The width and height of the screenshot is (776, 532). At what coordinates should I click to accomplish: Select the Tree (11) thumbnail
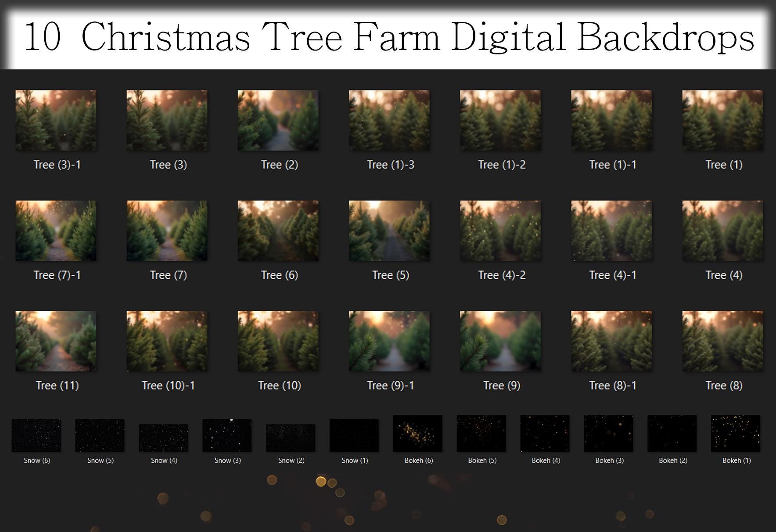coord(56,341)
